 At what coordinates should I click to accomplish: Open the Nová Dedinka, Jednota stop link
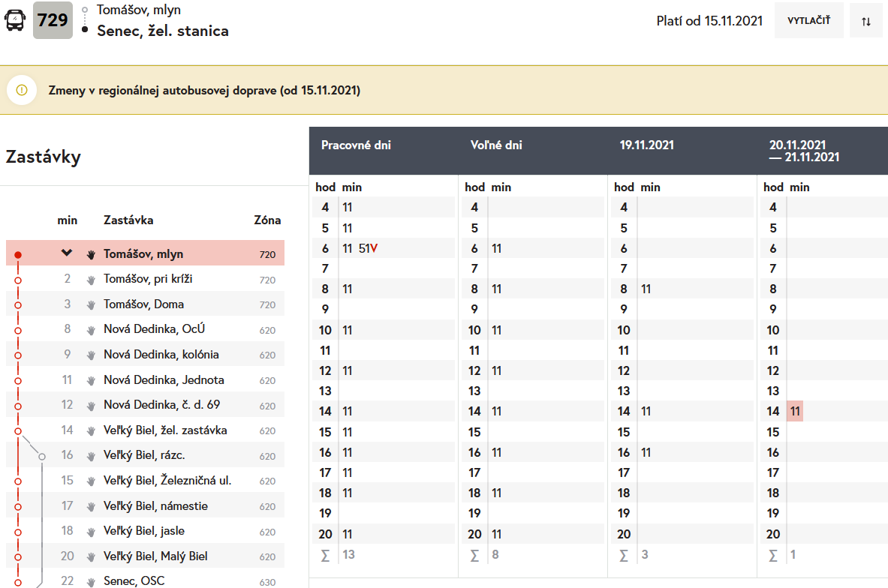(x=164, y=380)
